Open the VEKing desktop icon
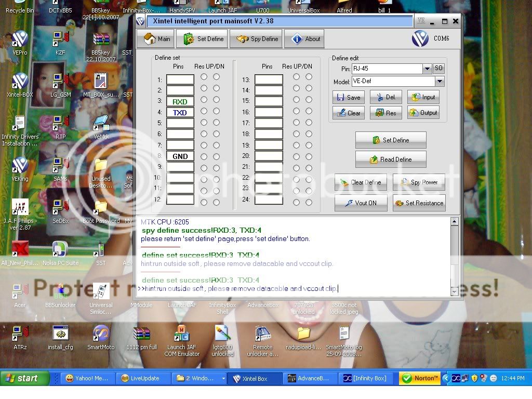Image resolution: width=532 pixels, height=399 pixels. pyautogui.click(x=20, y=165)
